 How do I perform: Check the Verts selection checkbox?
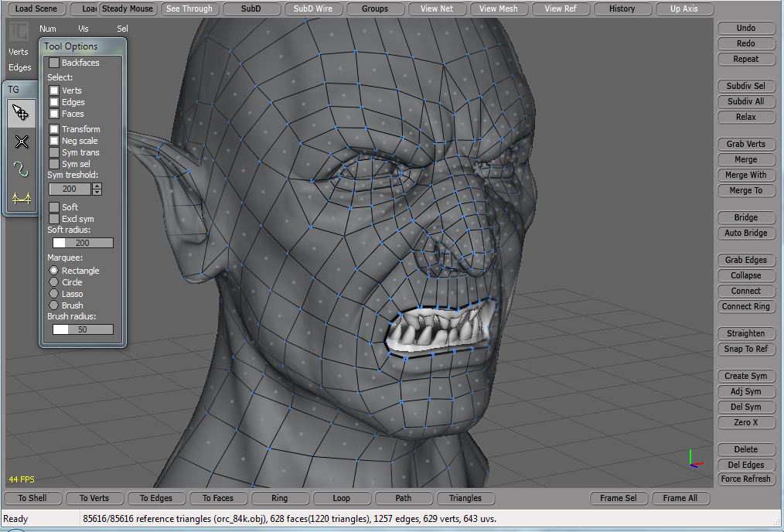pos(54,90)
